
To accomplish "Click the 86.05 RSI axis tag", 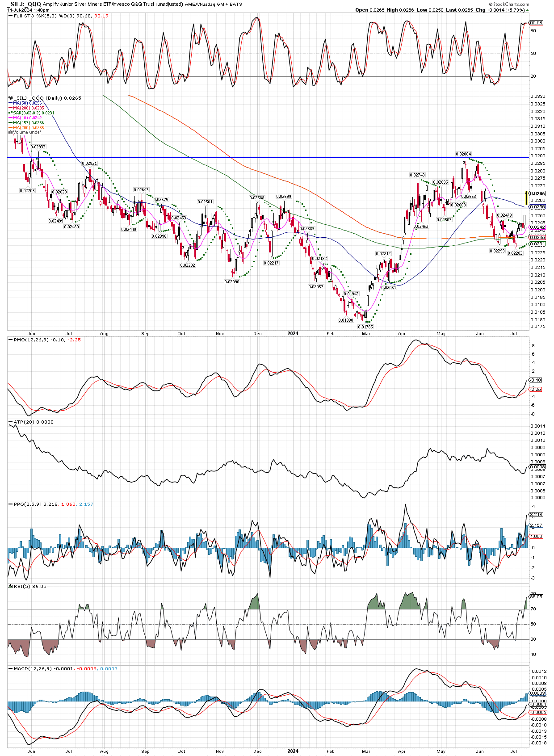I will tap(536, 597).
